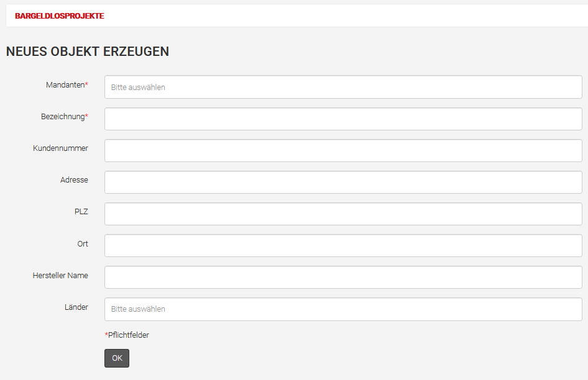The image size is (588, 380).
Task: Click into the Kundennummer input field
Action: [343, 151]
